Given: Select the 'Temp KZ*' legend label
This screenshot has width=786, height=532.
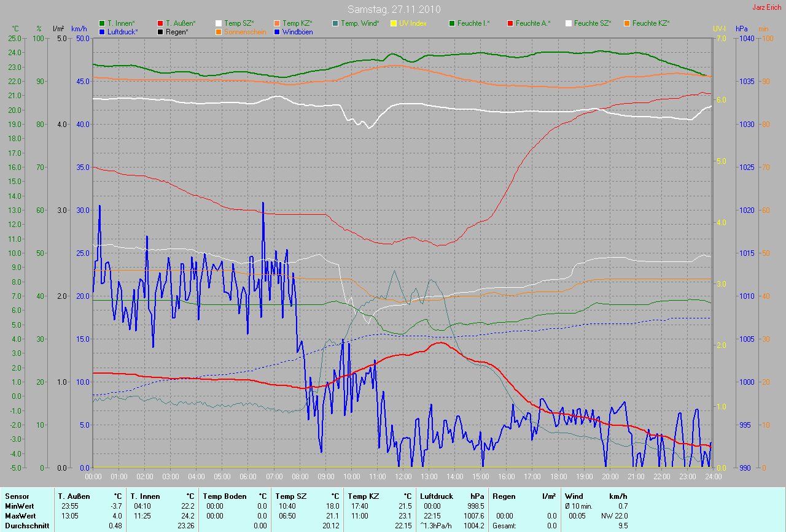Looking at the screenshot, I should tap(297, 23).
